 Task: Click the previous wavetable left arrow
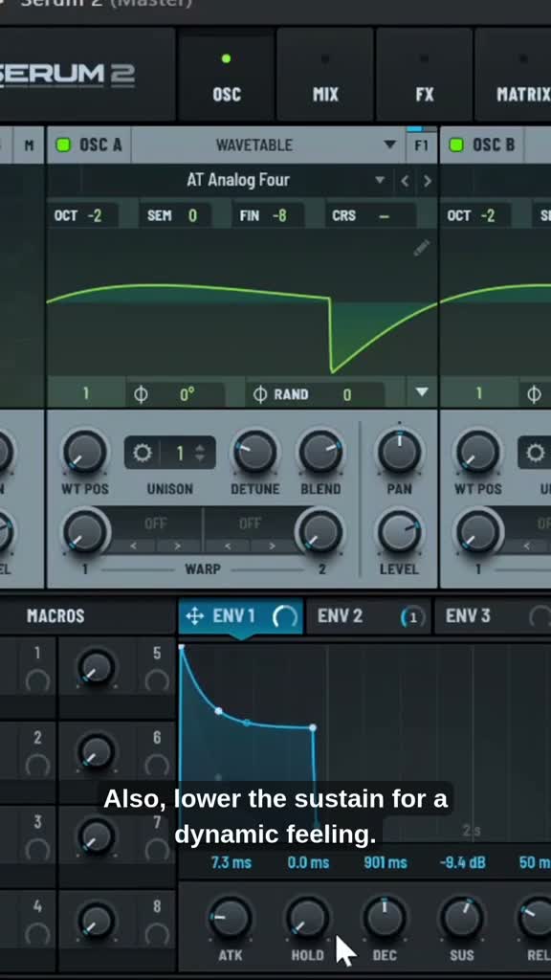[x=405, y=181]
